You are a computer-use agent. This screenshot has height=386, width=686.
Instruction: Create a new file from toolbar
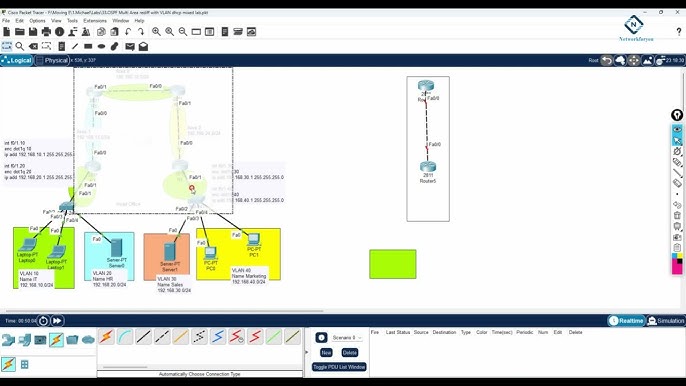[7, 32]
